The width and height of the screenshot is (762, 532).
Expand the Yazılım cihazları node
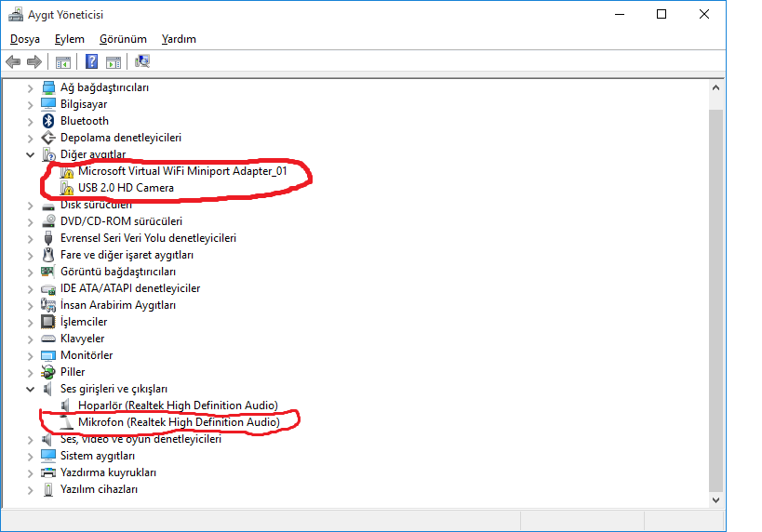pyautogui.click(x=30, y=490)
